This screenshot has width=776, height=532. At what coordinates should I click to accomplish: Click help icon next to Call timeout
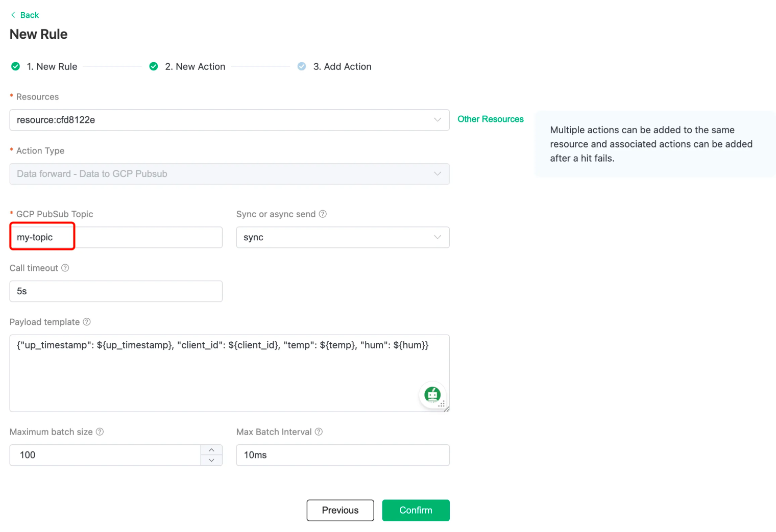click(65, 268)
